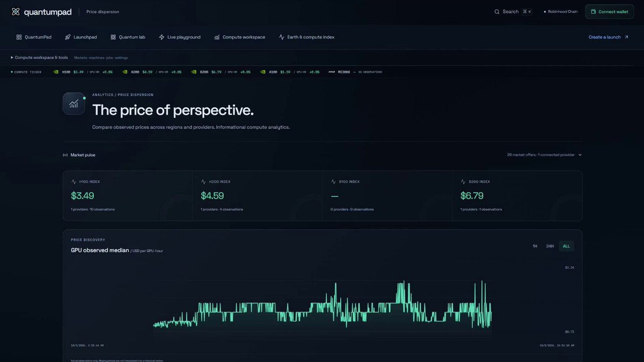Click the price dispersion chart icon tile
Viewport: 644px width, 362px height.
coord(74,104)
